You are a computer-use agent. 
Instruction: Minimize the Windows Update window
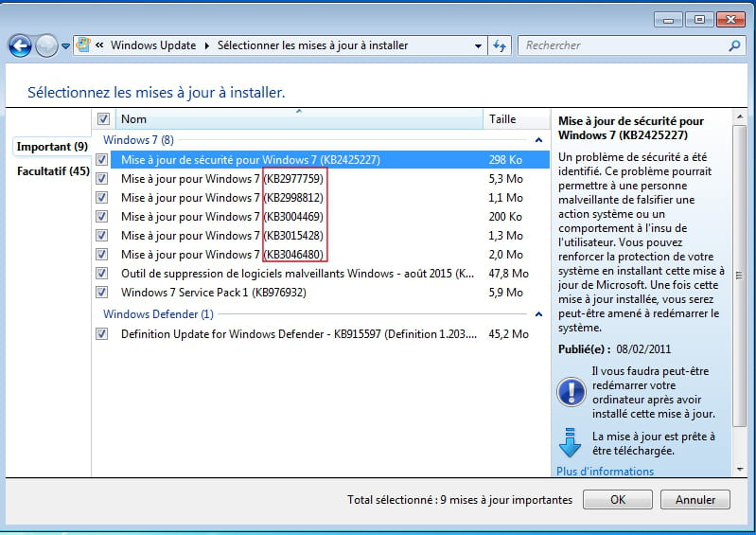pos(668,20)
